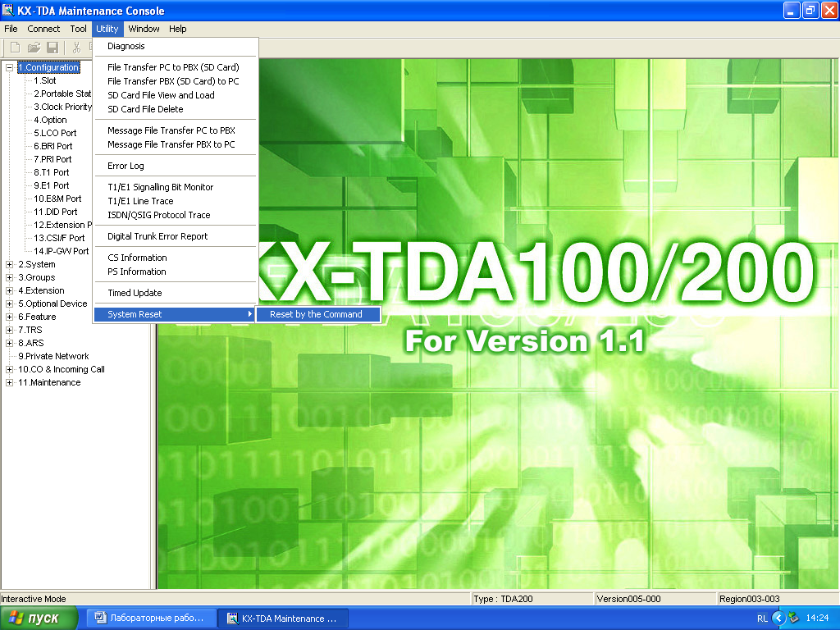The width and height of the screenshot is (840, 630).
Task: Switch to Лабораторные рабо... taskbar window
Action: click(152, 619)
